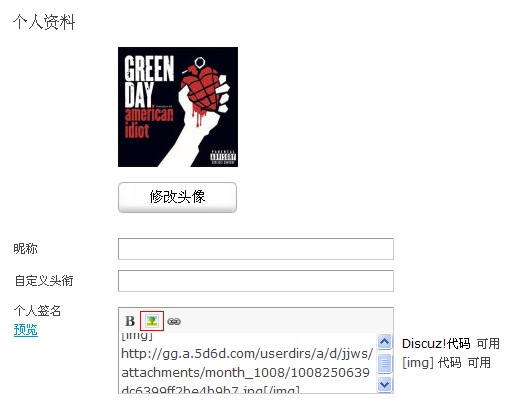Toggle bold formatting in signature editor
508x402 pixels.
coord(130,321)
